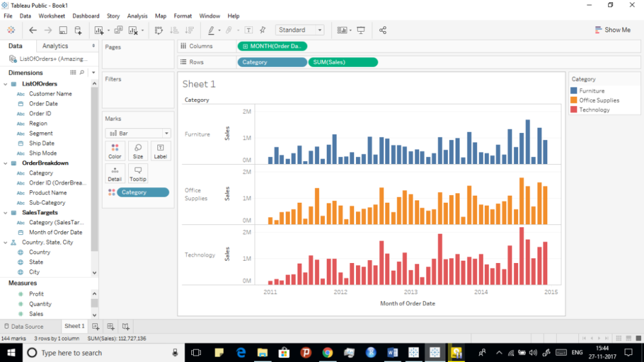Viewport: 644px width, 362px height.
Task: Open the File menu
Action: point(8,16)
